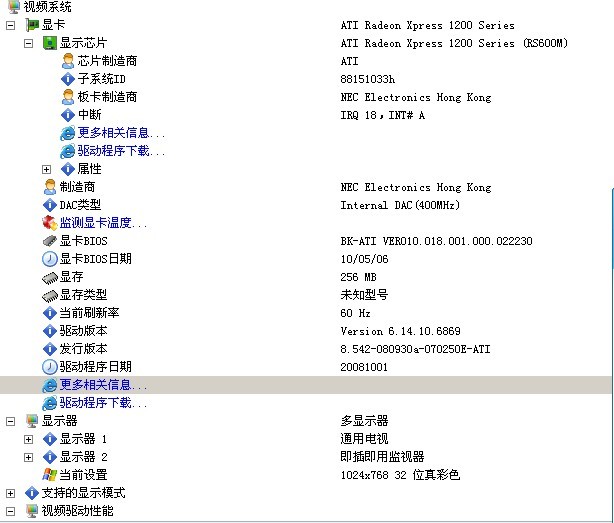The height and width of the screenshot is (523, 614).
Task: Click value 256 MB
Action: [x=358, y=277]
